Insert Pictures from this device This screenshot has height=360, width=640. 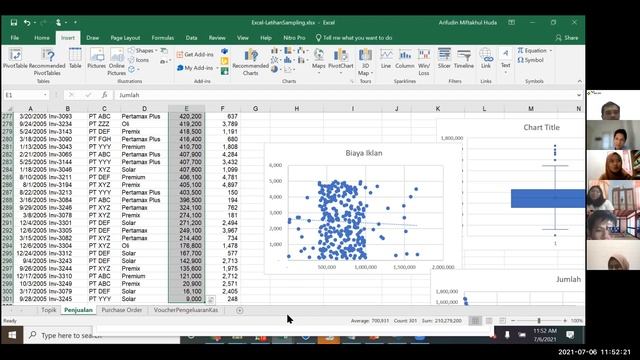coord(96,58)
